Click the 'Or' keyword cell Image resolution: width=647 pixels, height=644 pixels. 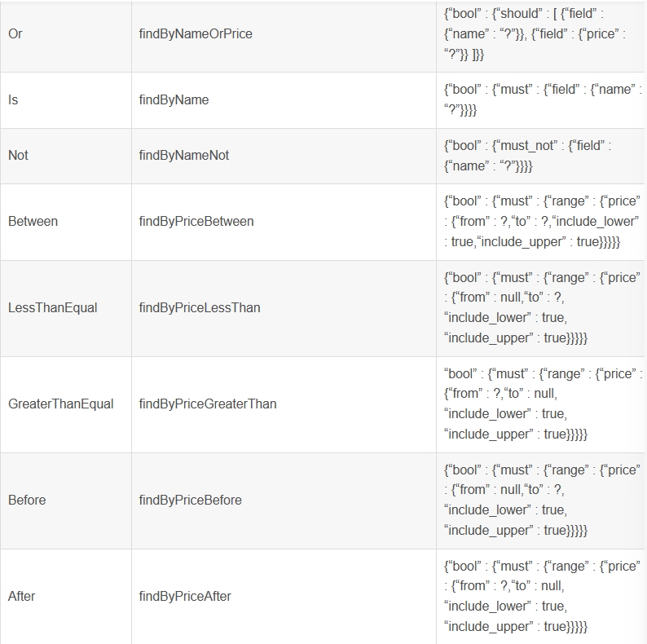click(x=15, y=34)
